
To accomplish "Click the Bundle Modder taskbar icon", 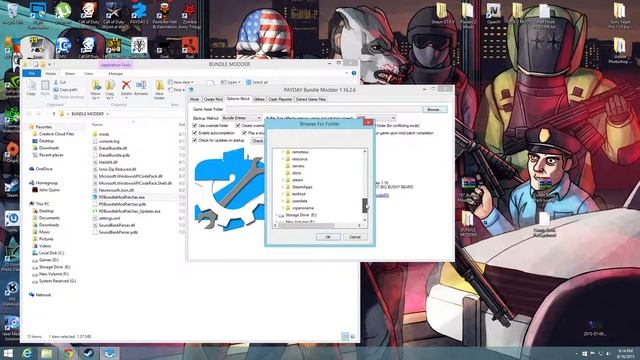I will 109,353.
